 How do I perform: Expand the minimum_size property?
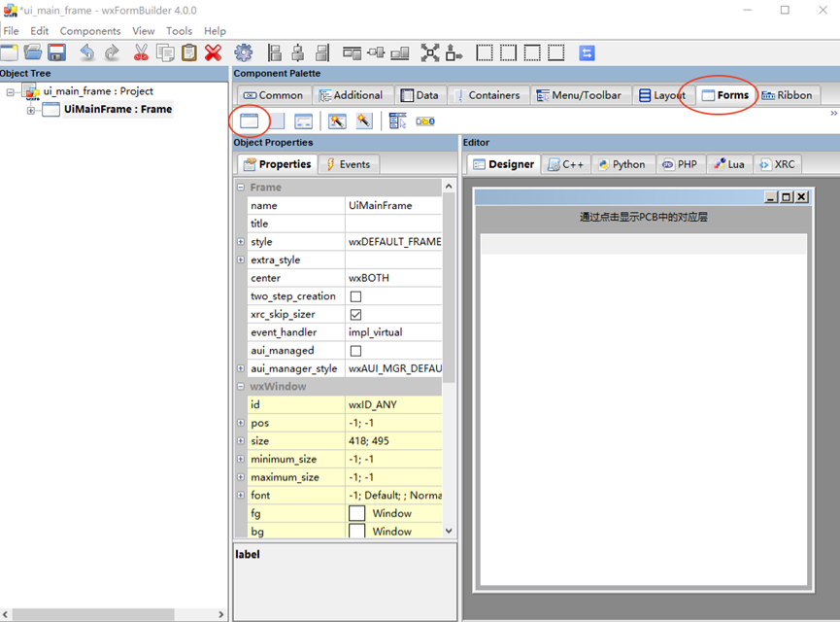click(x=241, y=459)
